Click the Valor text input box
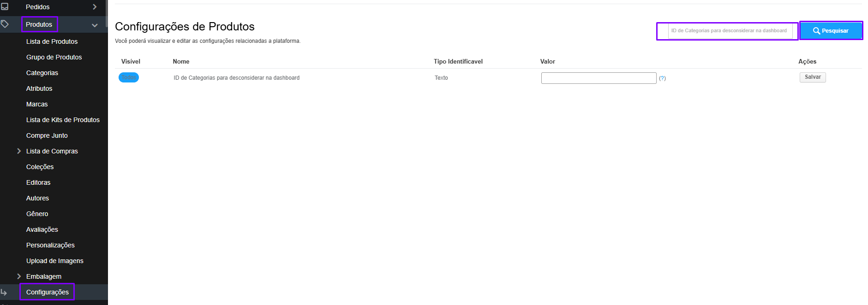The width and height of the screenshot is (868, 305). [x=599, y=78]
